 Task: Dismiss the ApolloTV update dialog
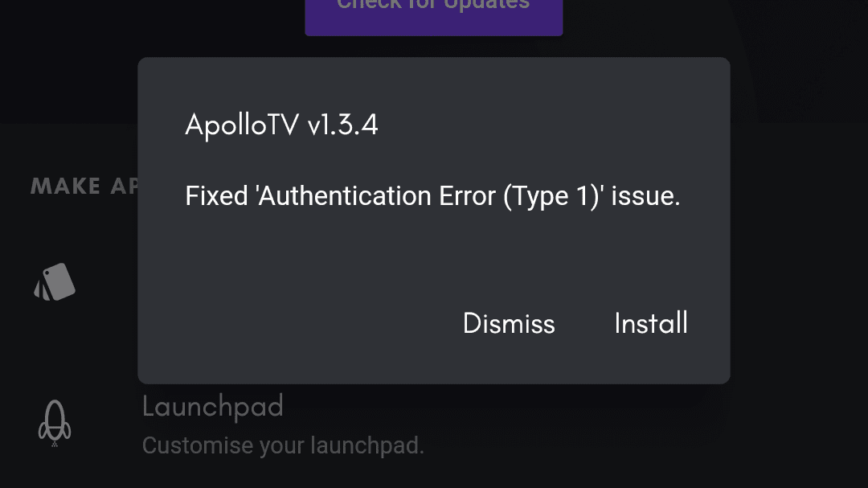tap(509, 323)
